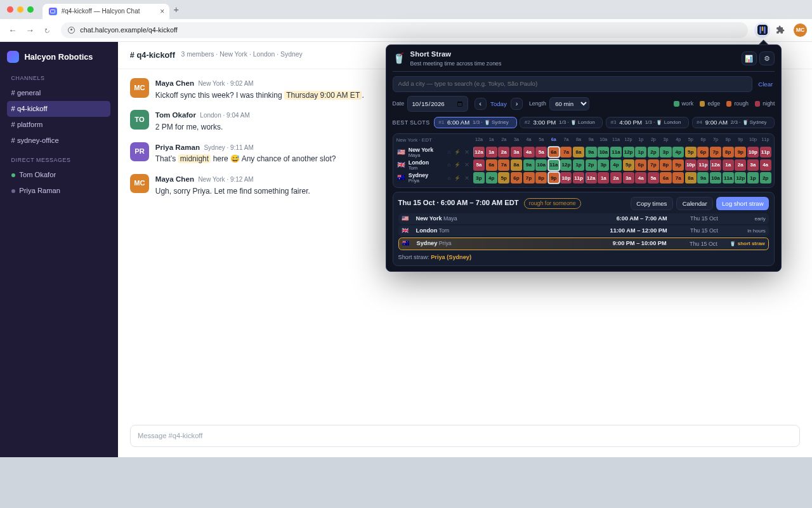Remove New York from the city list

(x=467, y=152)
